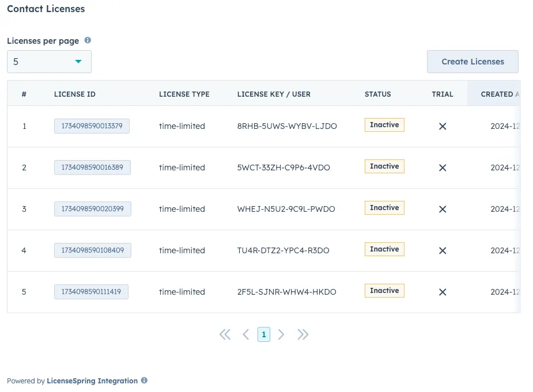The width and height of the screenshot is (533, 392).
Task: Click the Create Licenses button
Action: (472, 61)
